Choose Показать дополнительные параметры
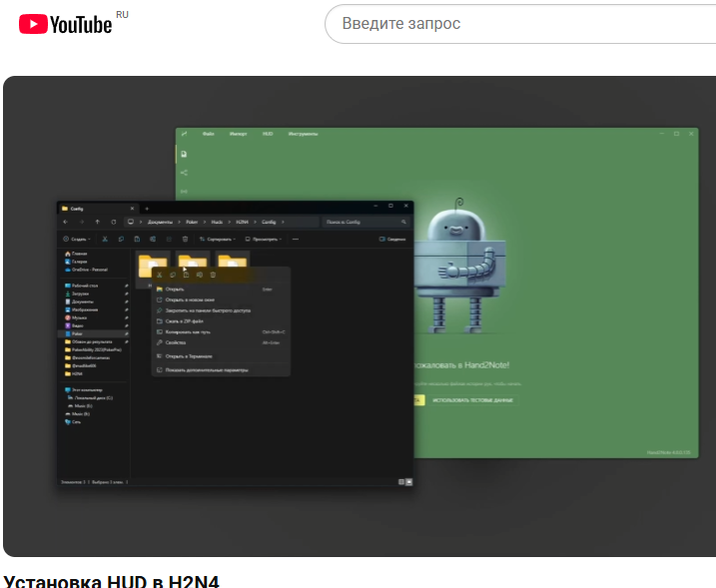This screenshot has height=588, width=716. (x=221, y=370)
